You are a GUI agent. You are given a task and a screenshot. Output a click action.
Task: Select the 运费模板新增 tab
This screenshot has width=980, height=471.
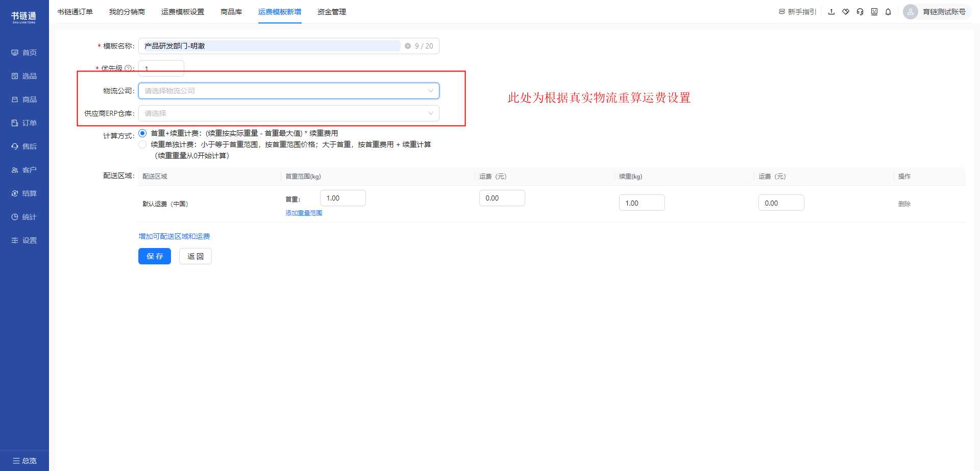280,12
